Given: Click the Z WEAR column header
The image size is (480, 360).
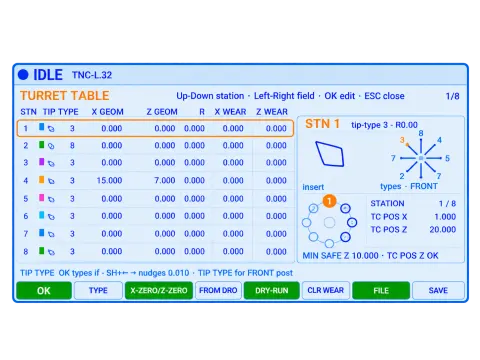Looking at the screenshot, I should point(272,112).
